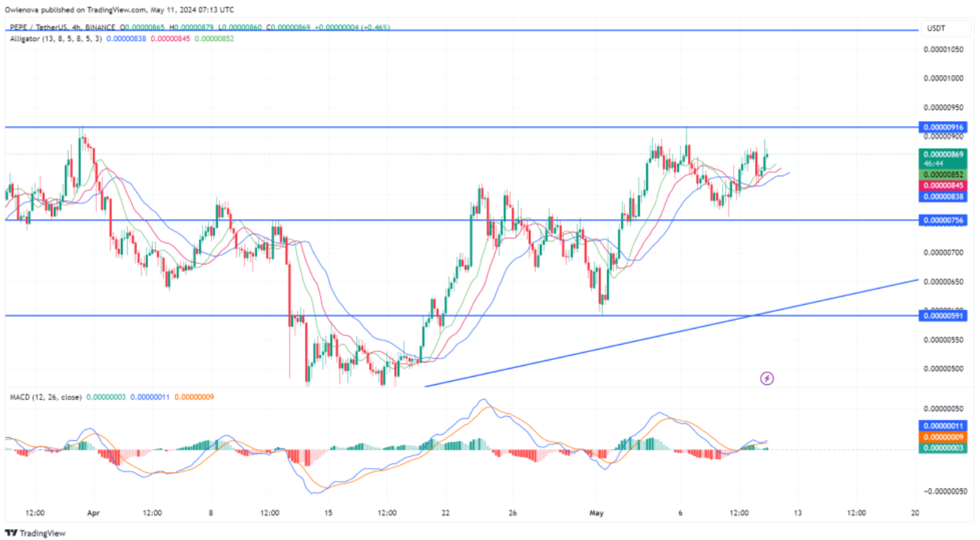Click the purple lightning bolt icon on chart
Image resolution: width=980 pixels, height=540 pixels.
click(767, 378)
